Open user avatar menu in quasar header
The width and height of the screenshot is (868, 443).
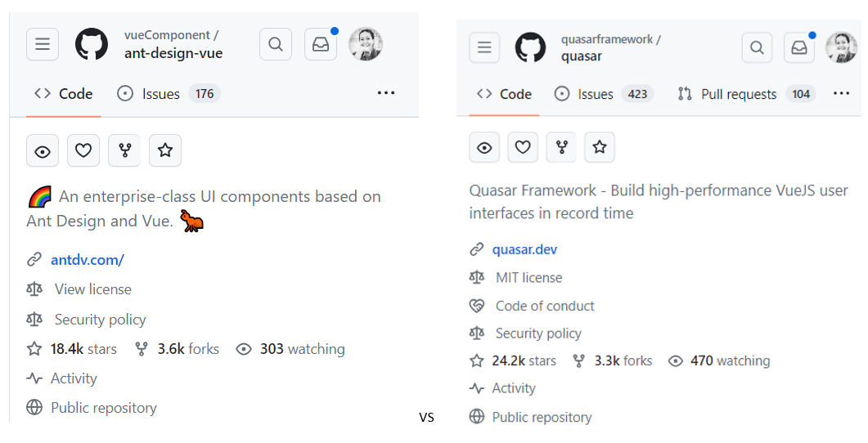[841, 47]
